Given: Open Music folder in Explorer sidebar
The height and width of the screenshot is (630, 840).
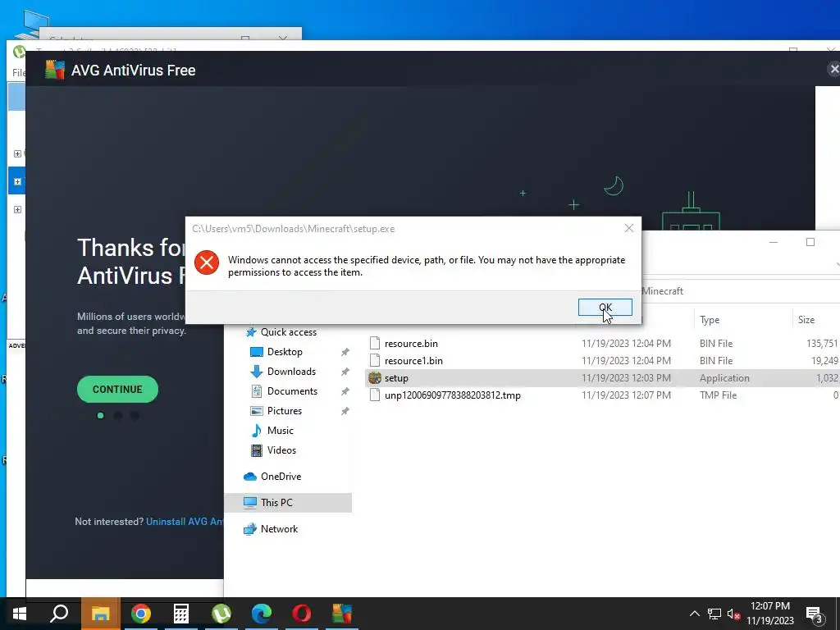Looking at the screenshot, I should pyautogui.click(x=280, y=431).
